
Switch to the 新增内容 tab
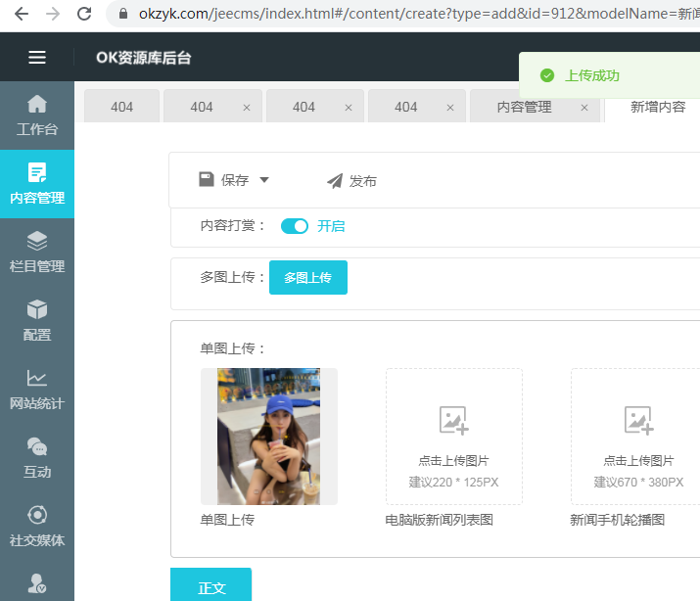pos(658,107)
